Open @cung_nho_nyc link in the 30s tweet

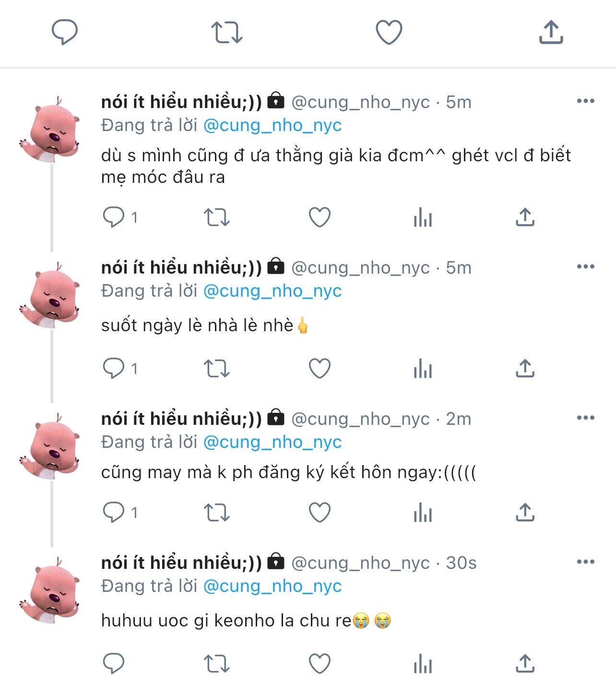(272, 587)
